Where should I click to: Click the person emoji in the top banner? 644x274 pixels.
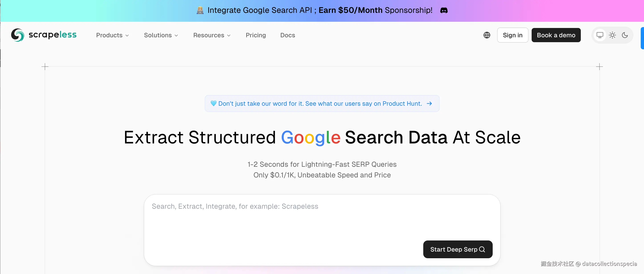pyautogui.click(x=200, y=10)
